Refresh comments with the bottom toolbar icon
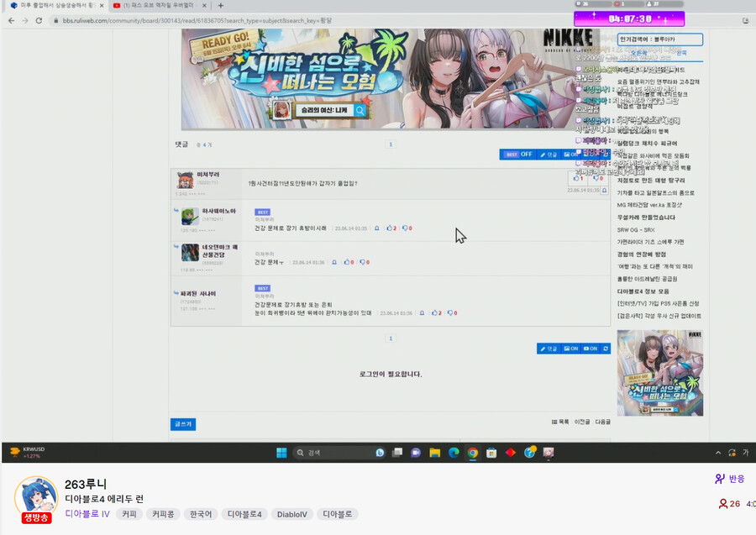756x535 pixels. [606, 349]
